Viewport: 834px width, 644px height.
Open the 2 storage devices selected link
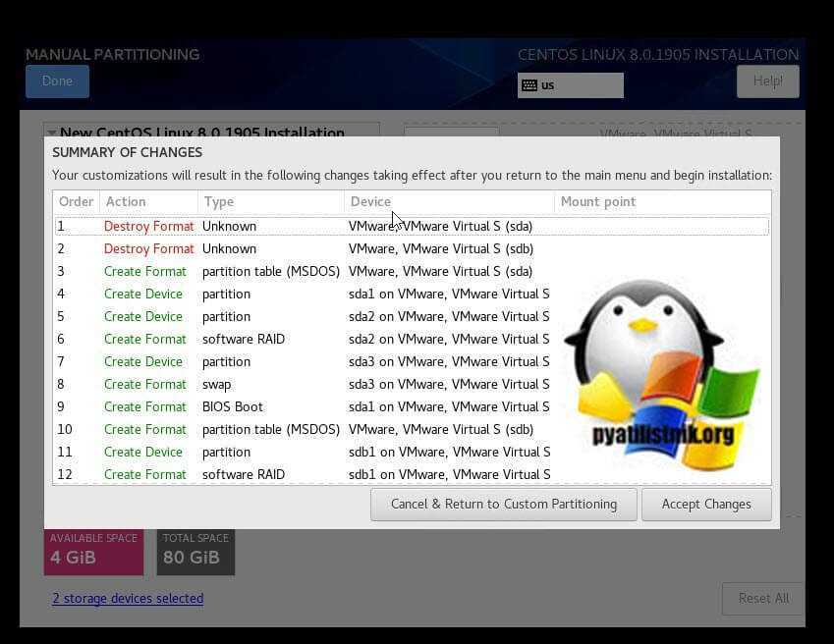128,598
